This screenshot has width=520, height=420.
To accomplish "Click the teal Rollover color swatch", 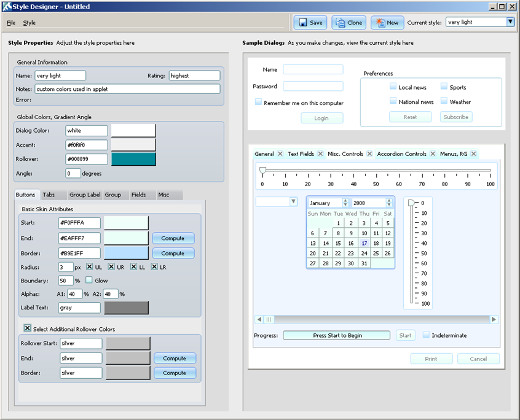I will (133, 160).
